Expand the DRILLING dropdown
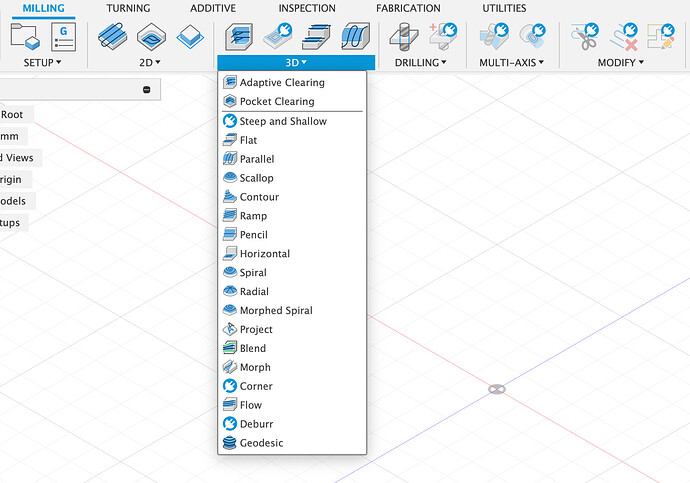The width and height of the screenshot is (690, 483). tap(420, 62)
